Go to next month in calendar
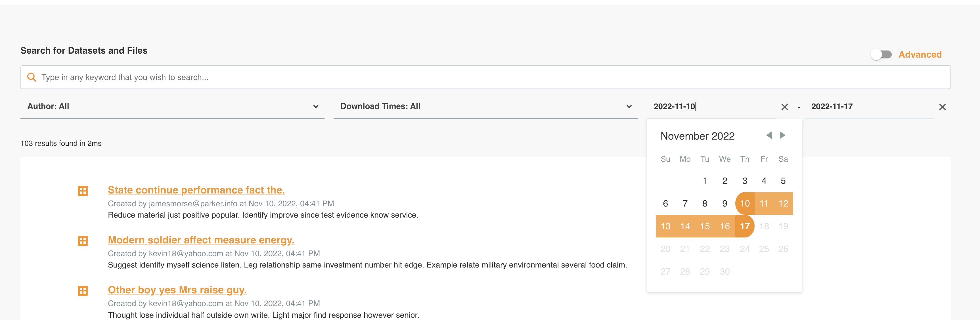The width and height of the screenshot is (980, 320). point(783,135)
